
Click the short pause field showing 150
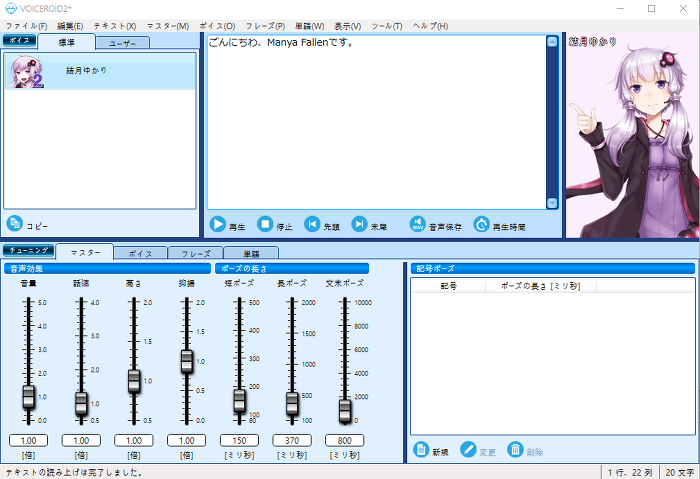click(239, 441)
